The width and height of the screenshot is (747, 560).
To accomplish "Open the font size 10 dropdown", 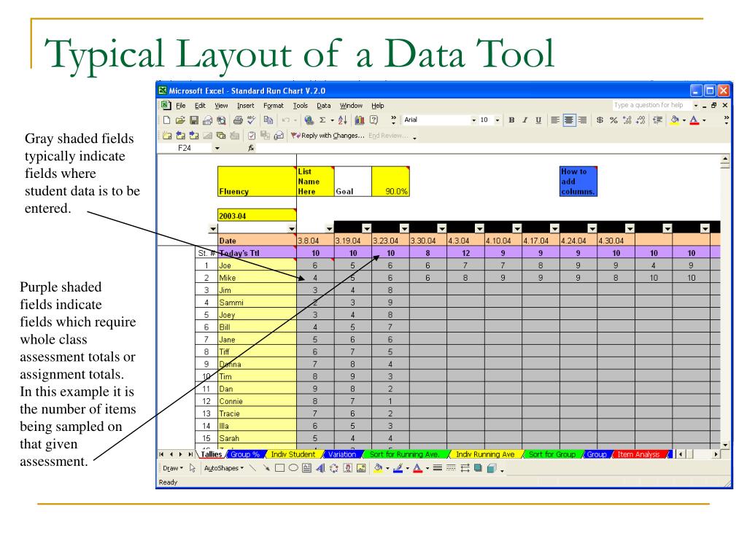I will point(497,120).
